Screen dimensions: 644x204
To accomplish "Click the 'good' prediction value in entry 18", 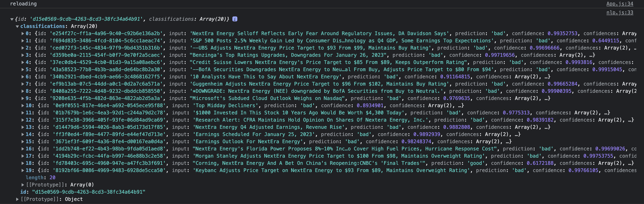I will click(x=476, y=163).
